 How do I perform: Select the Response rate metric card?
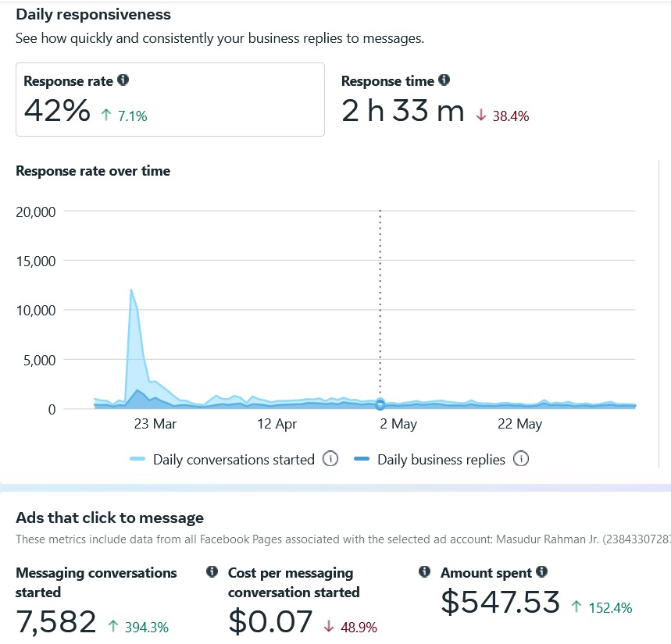pos(170,100)
